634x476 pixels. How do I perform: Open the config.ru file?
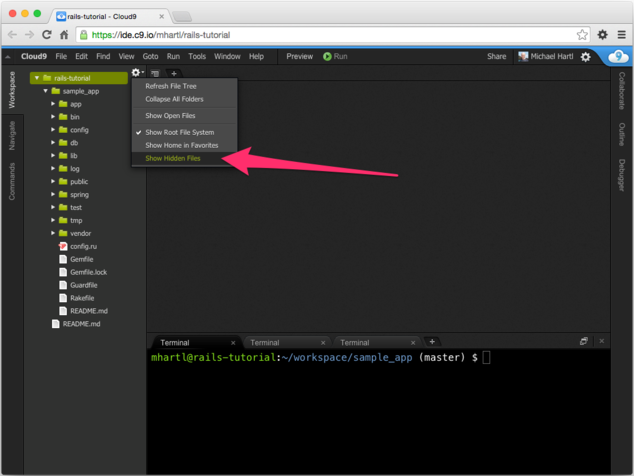(x=83, y=246)
